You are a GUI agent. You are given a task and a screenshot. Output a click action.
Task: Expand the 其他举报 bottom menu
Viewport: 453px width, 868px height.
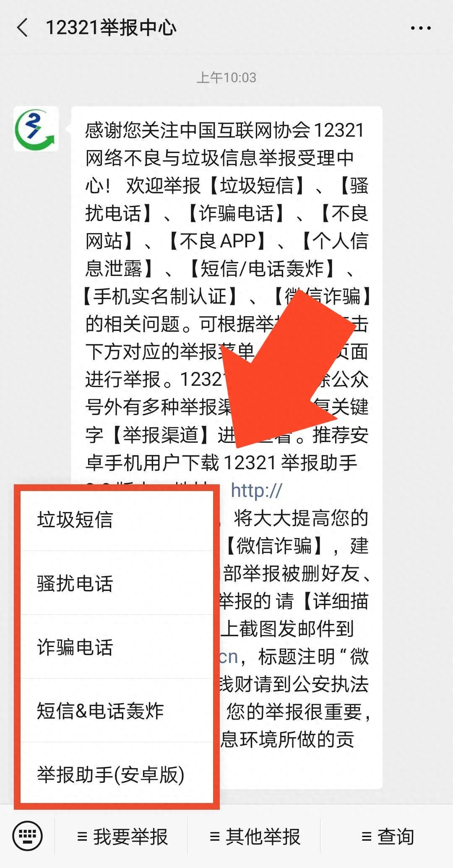254,837
